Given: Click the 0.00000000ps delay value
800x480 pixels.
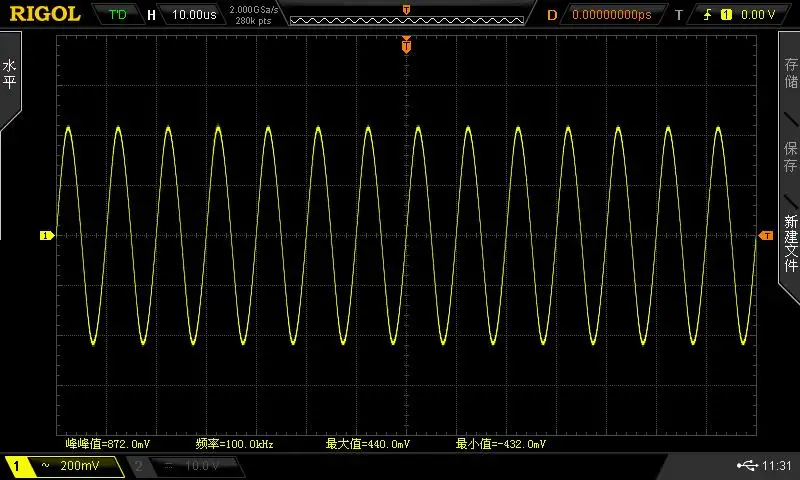Looking at the screenshot, I should click(612, 15).
